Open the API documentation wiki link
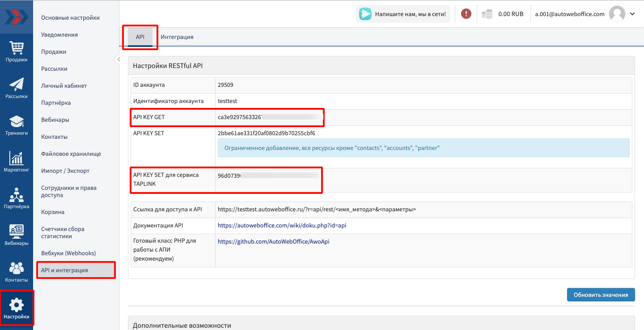The height and width of the screenshot is (330, 644). tap(282, 226)
